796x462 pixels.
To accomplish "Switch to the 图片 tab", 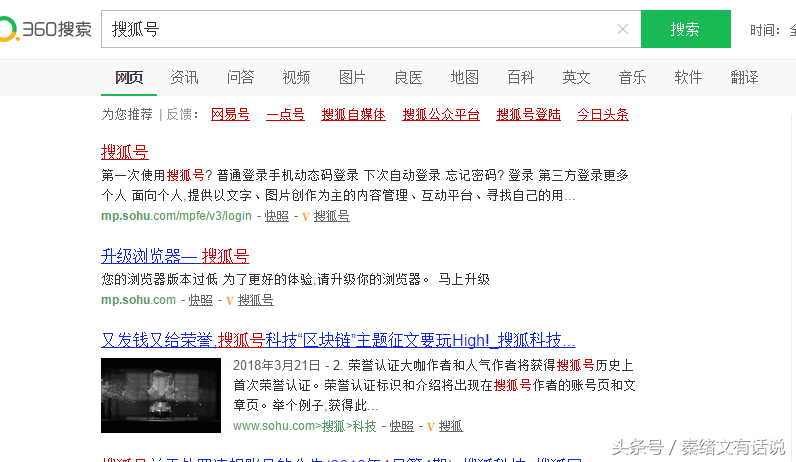I will click(x=352, y=77).
